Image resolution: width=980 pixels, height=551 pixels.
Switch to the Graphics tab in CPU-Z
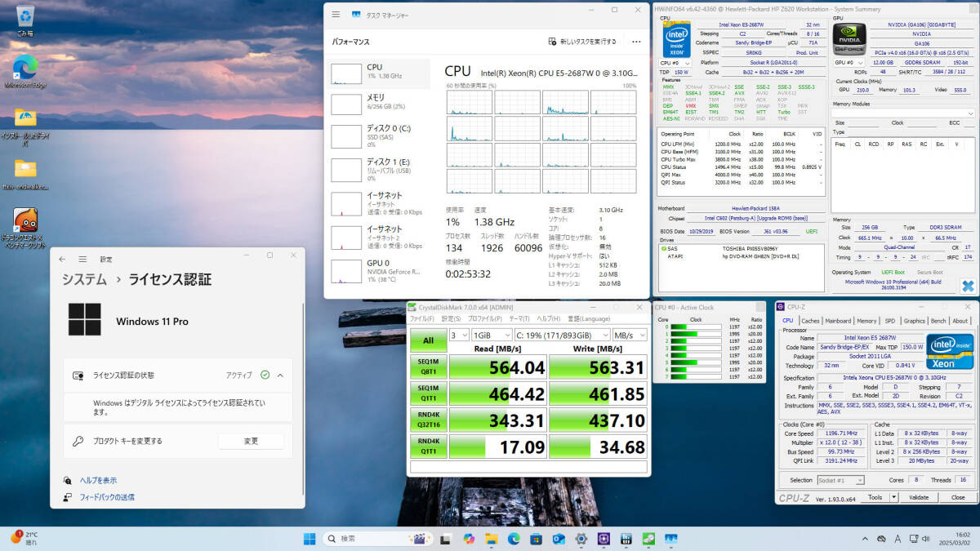(x=915, y=321)
